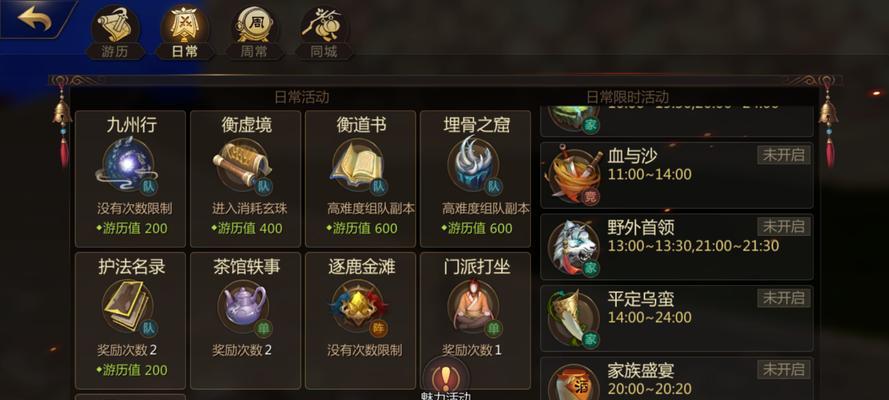The height and width of the screenshot is (400, 889).
Task: Select the 衡虚境 scroll icon
Action: coord(243,165)
